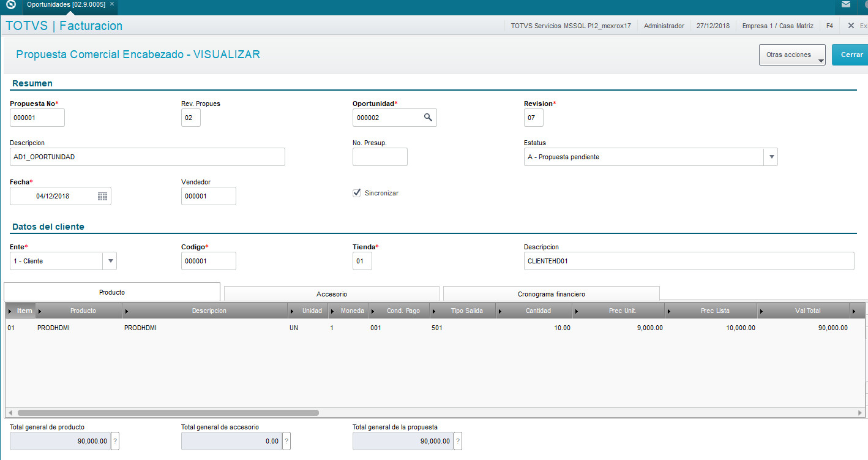Click the 27/12/2018 date in header
Viewport: 868px width, 460px height.
[713, 26]
